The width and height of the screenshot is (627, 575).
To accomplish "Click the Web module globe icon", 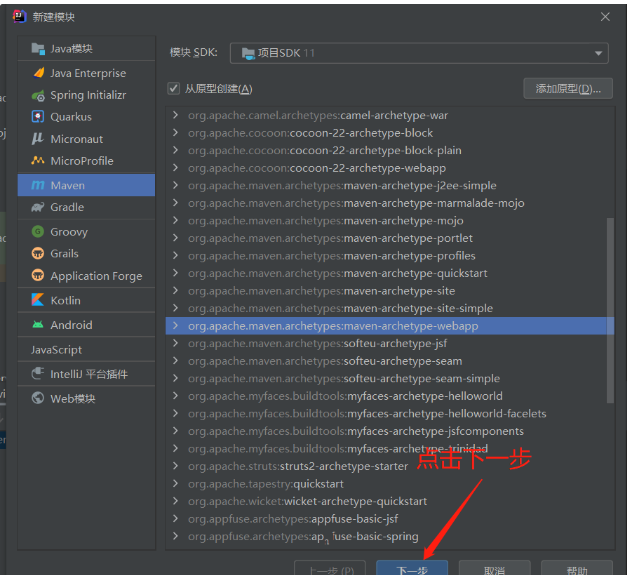I will tap(38, 398).
